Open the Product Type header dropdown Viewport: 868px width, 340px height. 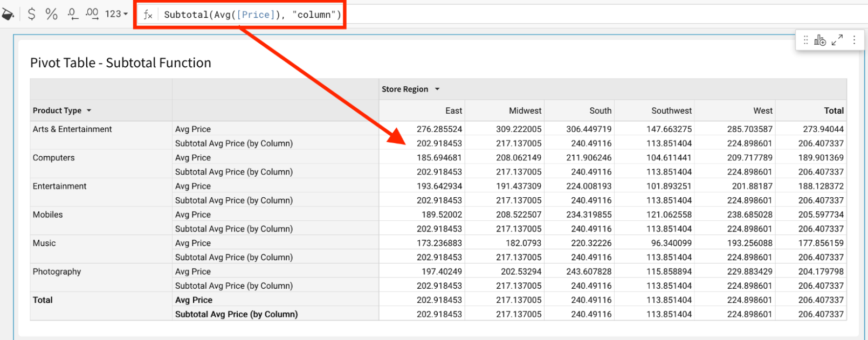tap(89, 111)
